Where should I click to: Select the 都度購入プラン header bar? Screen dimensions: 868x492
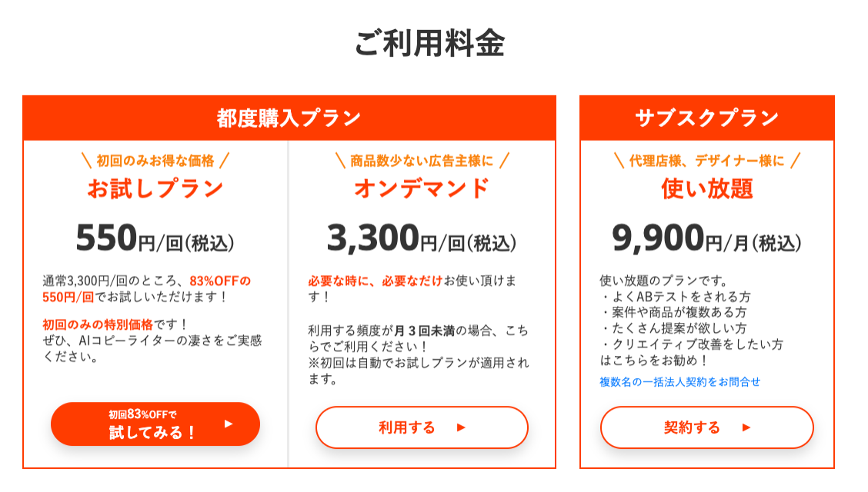289,118
